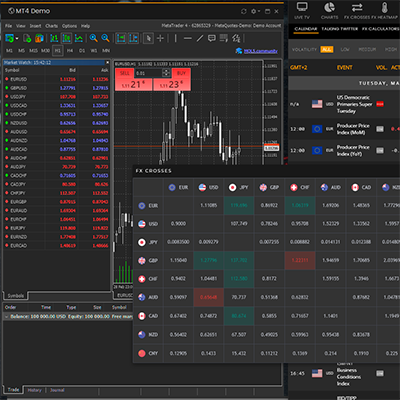Click the Profiles toolbar icon

click(x=27, y=38)
